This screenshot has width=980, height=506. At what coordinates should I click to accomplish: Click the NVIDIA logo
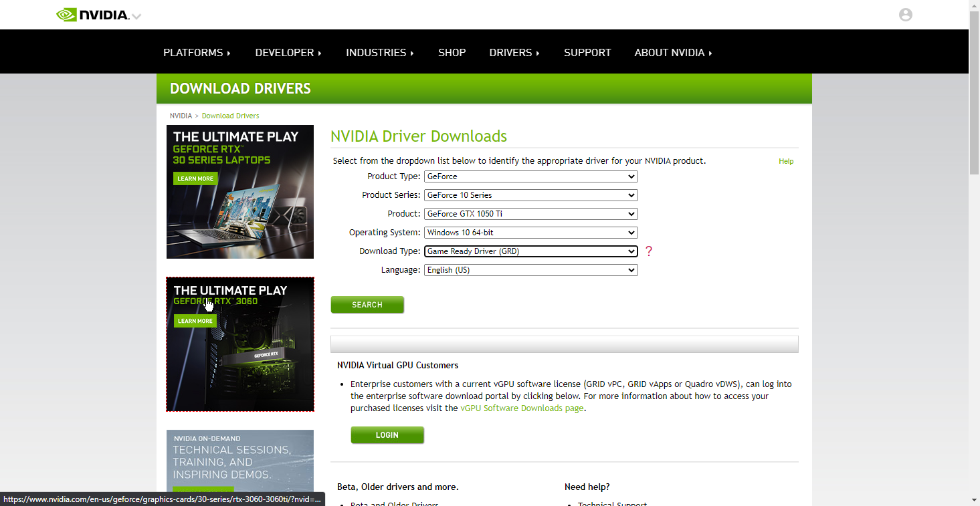(92, 15)
